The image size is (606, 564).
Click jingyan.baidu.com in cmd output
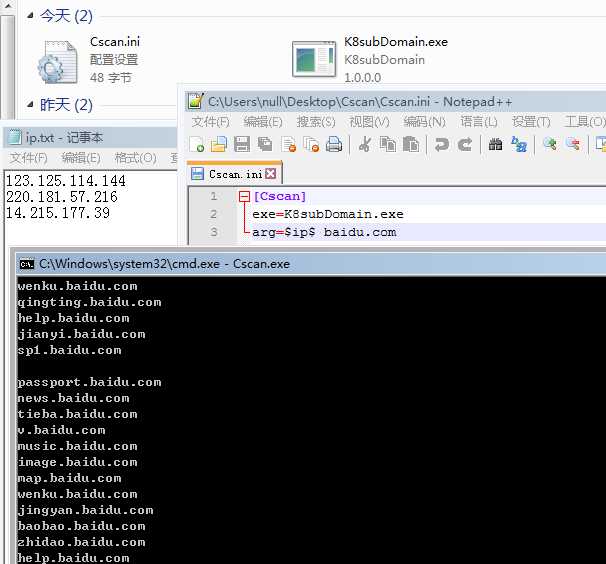point(85,510)
